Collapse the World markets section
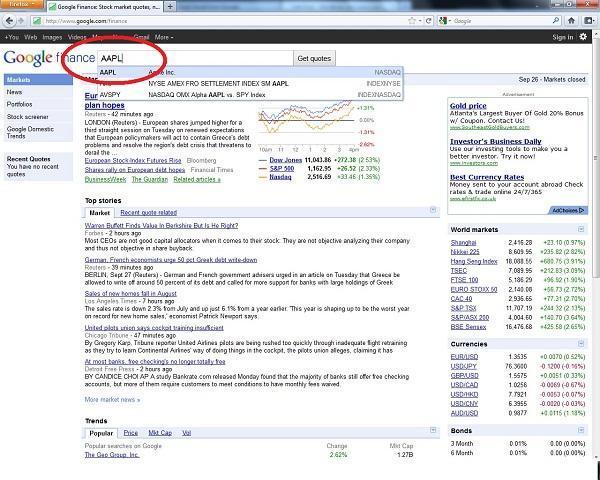600x480 pixels. click(x=582, y=230)
